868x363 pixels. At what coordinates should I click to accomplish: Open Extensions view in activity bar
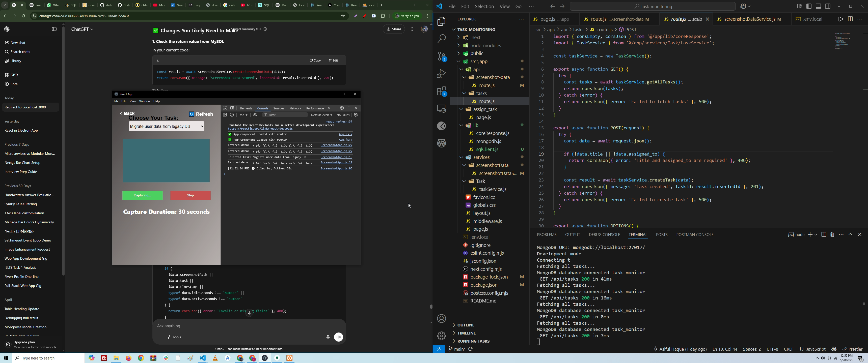(441, 91)
